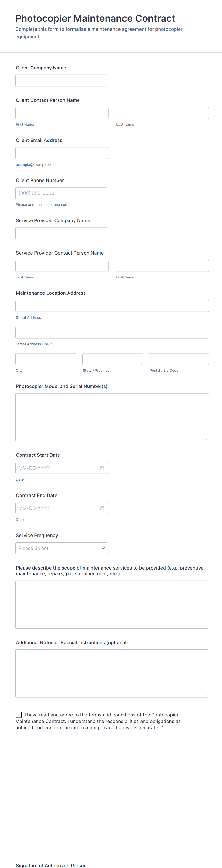
Task: Click the service provider Last Name field
Action: (x=162, y=266)
